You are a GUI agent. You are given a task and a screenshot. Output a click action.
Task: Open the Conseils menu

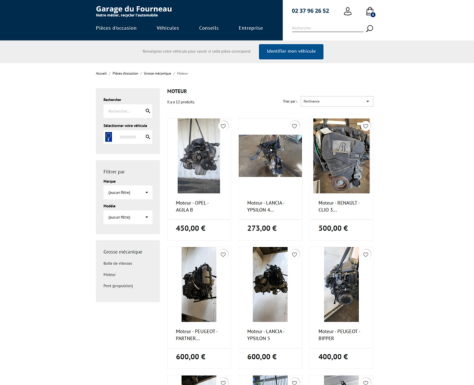point(209,28)
